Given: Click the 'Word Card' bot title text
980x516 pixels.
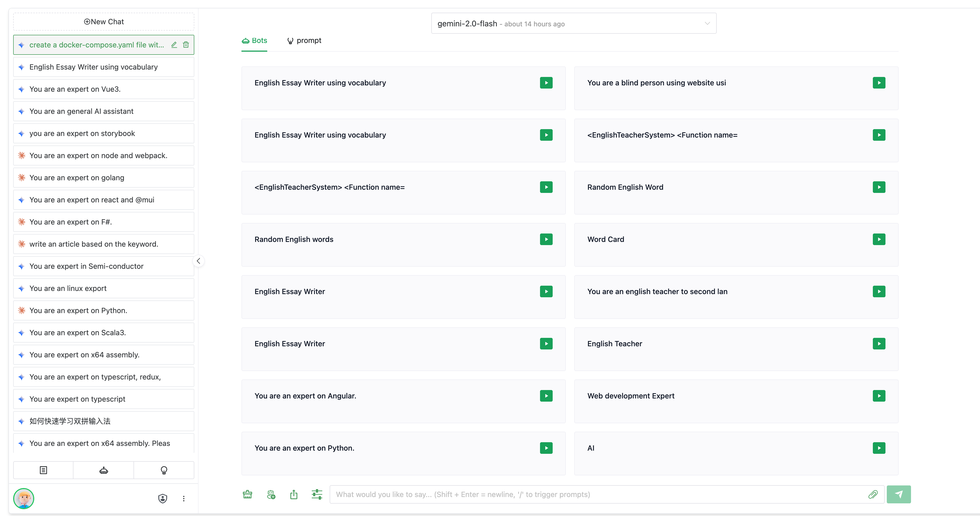Looking at the screenshot, I should click(x=606, y=239).
